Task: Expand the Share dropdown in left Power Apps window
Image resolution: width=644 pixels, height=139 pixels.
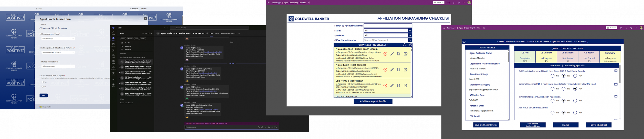Action: point(442,3)
